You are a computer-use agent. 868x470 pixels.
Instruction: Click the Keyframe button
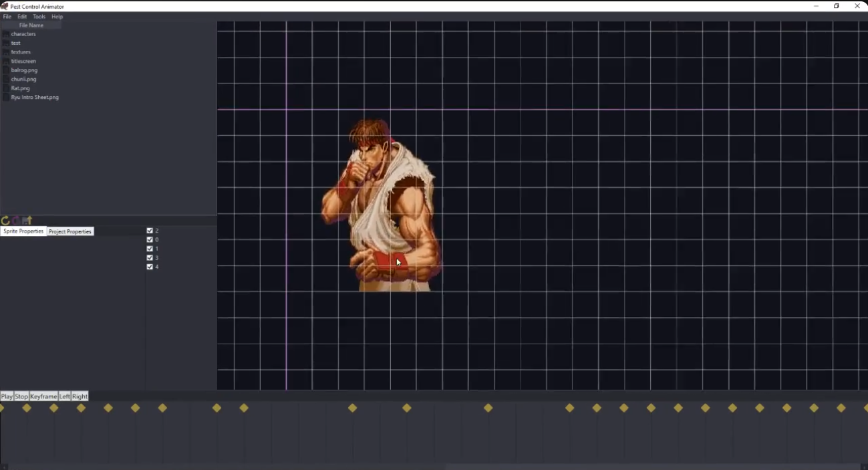[43, 396]
